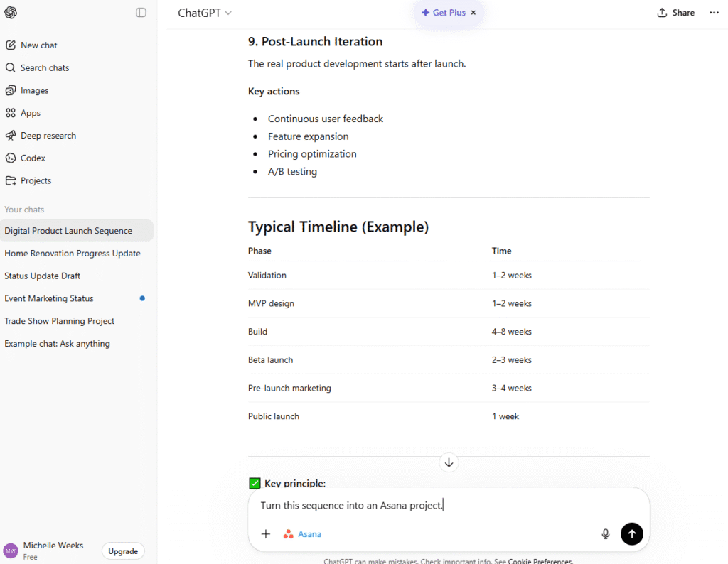The width and height of the screenshot is (728, 564).
Task: Open the attachment plus menu in the composer
Action: [x=266, y=533]
